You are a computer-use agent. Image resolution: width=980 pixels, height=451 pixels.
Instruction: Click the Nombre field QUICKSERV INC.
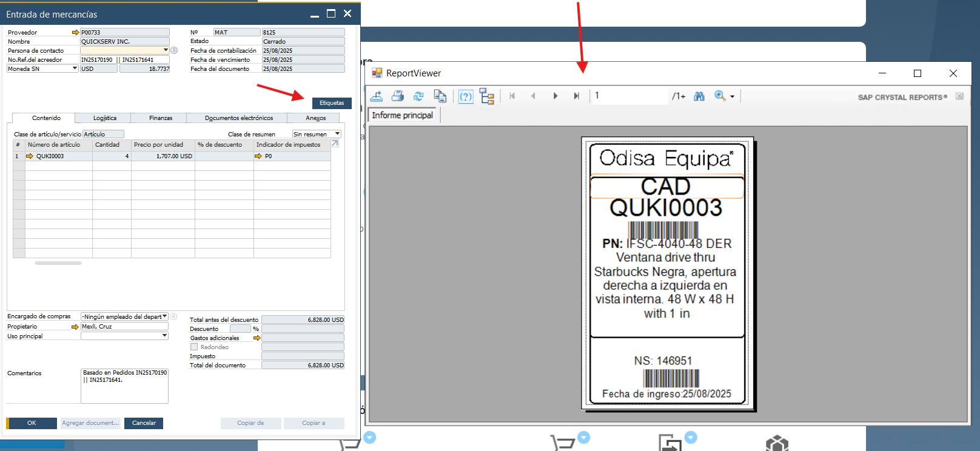125,42
